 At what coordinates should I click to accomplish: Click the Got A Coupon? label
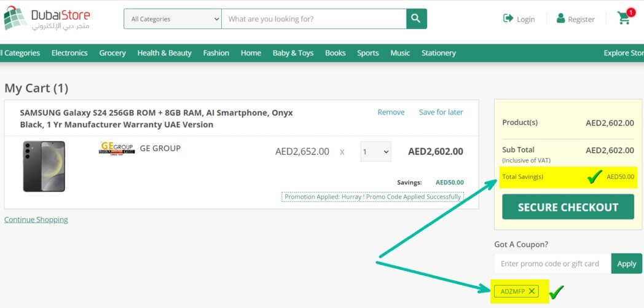click(x=521, y=244)
